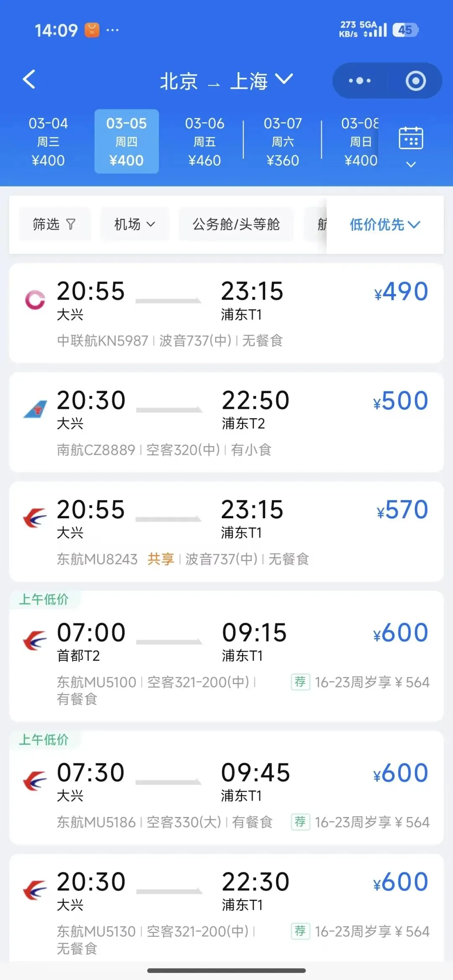The height and width of the screenshot is (980, 453).
Task: Tap the China United Airlines logo
Action: [35, 300]
